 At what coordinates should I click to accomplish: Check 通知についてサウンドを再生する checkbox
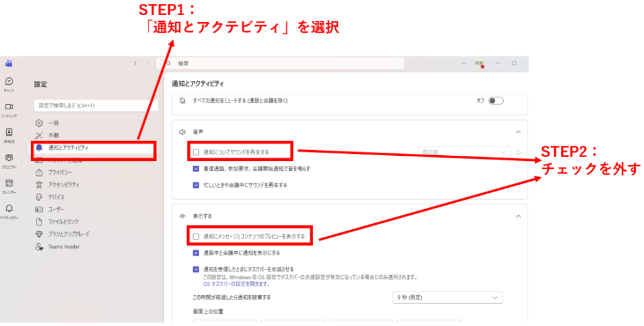tap(196, 152)
